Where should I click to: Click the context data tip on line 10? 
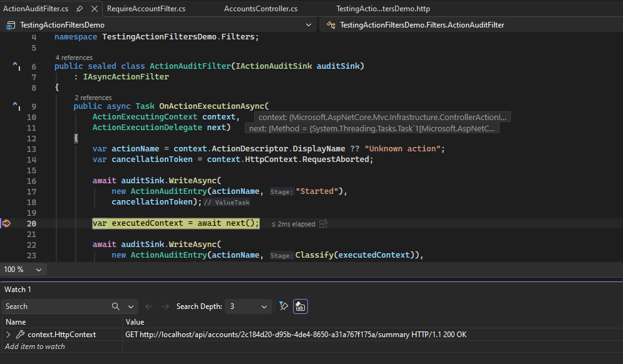point(383,117)
